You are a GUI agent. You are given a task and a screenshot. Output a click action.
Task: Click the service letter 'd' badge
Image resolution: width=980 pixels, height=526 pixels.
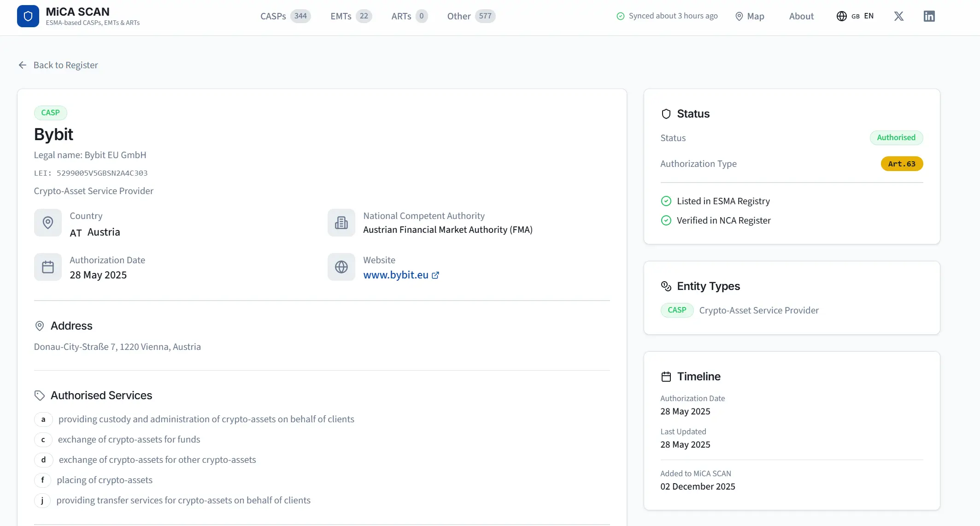click(x=43, y=460)
